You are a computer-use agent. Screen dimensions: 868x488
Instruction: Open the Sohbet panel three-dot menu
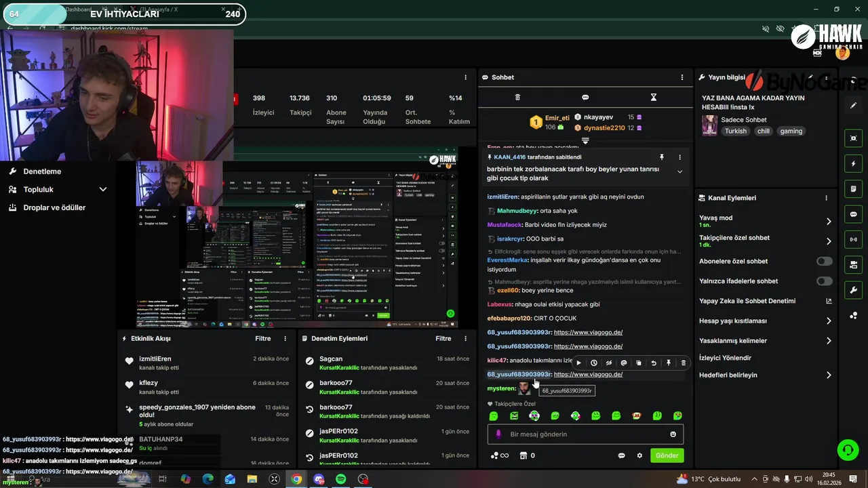682,77
